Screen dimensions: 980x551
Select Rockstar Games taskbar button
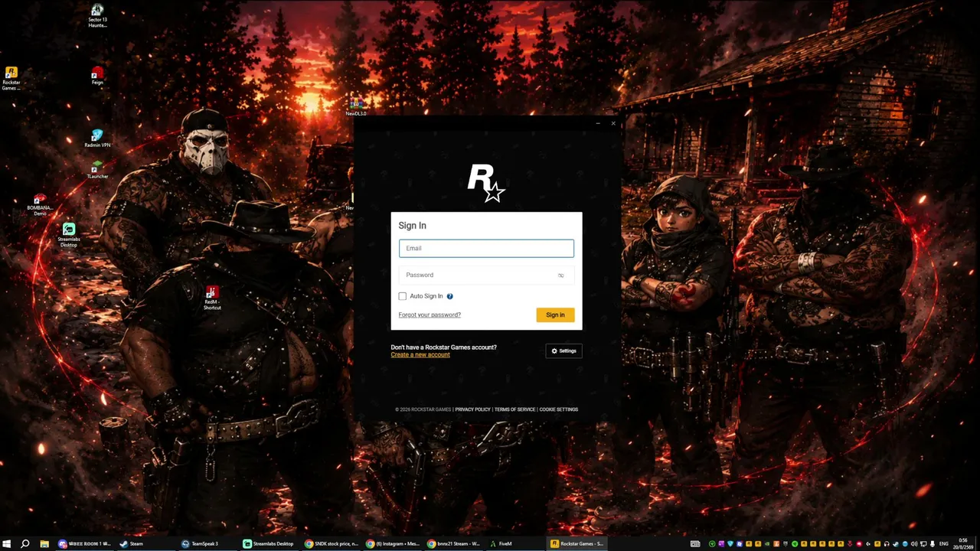pos(577,544)
